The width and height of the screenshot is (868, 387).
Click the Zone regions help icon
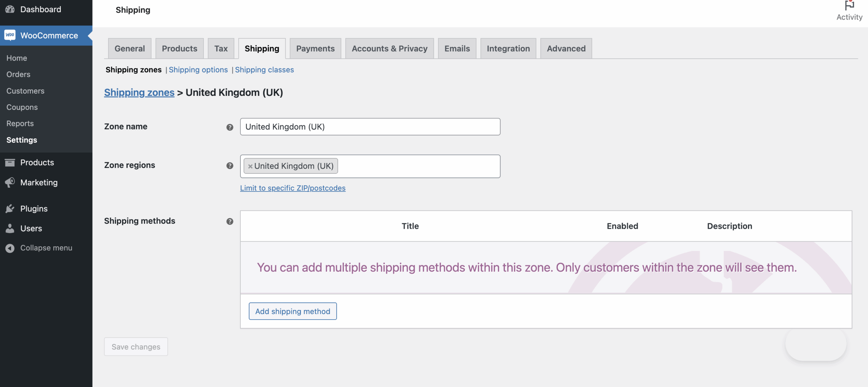coord(230,166)
